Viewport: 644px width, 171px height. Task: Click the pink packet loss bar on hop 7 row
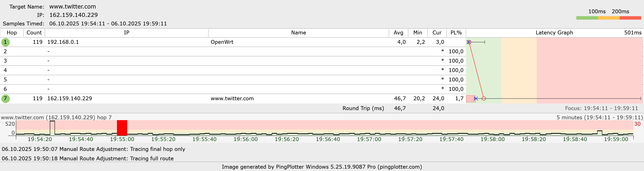[471, 99]
